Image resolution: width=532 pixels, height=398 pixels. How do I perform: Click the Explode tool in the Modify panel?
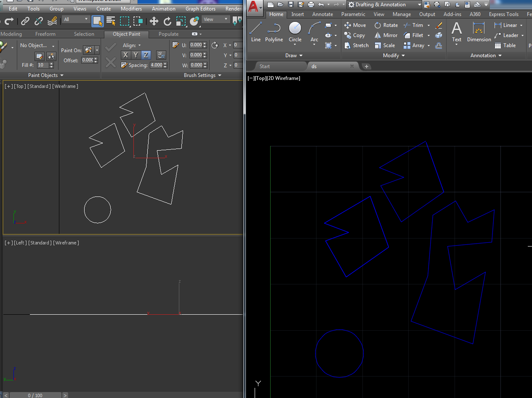tap(439, 35)
